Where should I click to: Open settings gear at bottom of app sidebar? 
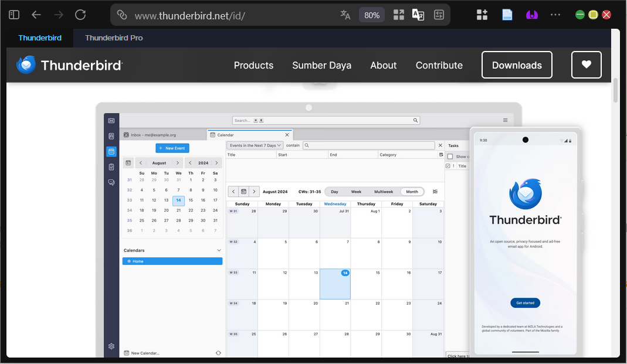tap(111, 346)
